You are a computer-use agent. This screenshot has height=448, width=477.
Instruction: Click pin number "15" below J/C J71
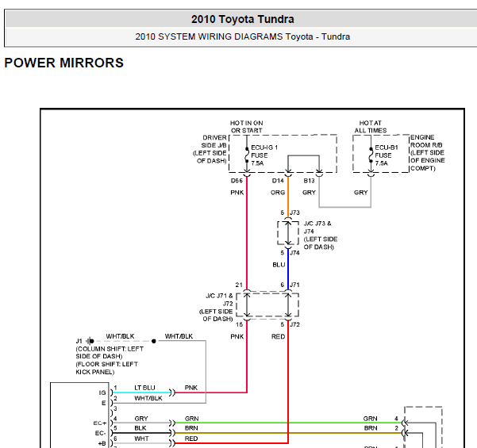point(239,325)
